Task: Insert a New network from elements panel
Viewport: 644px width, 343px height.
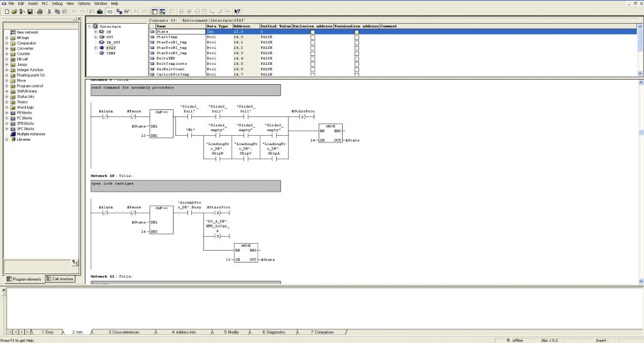Action: pyautogui.click(x=27, y=32)
